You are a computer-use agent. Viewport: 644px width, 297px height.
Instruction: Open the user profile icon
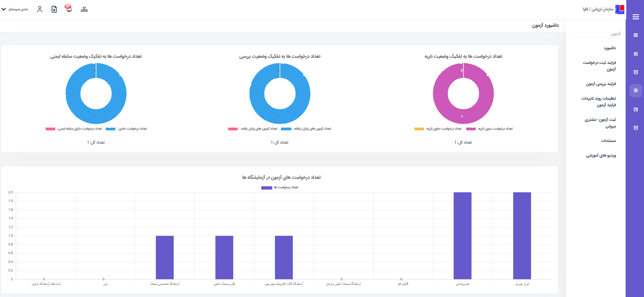point(40,9)
